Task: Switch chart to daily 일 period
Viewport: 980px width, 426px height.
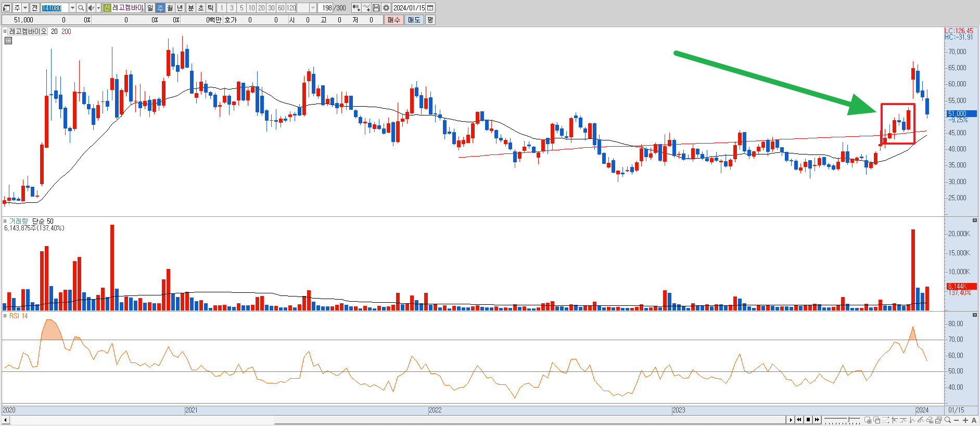Action: pos(150,8)
